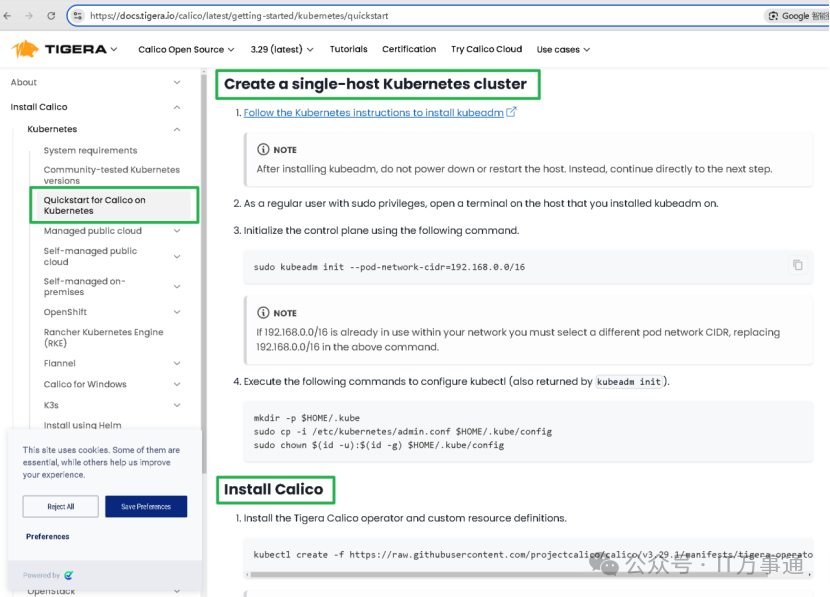This screenshot has height=597, width=830.
Task: Copy the kubeadm init command
Action: [x=798, y=265]
